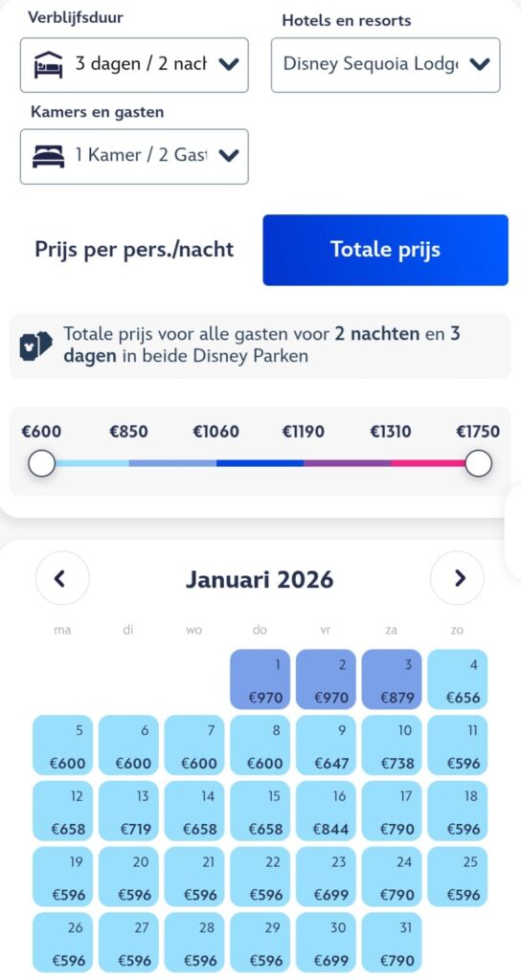Click the bed icon in Verblijfsduur field
Viewport: 521px width, 980px height.
pyautogui.click(x=48, y=64)
